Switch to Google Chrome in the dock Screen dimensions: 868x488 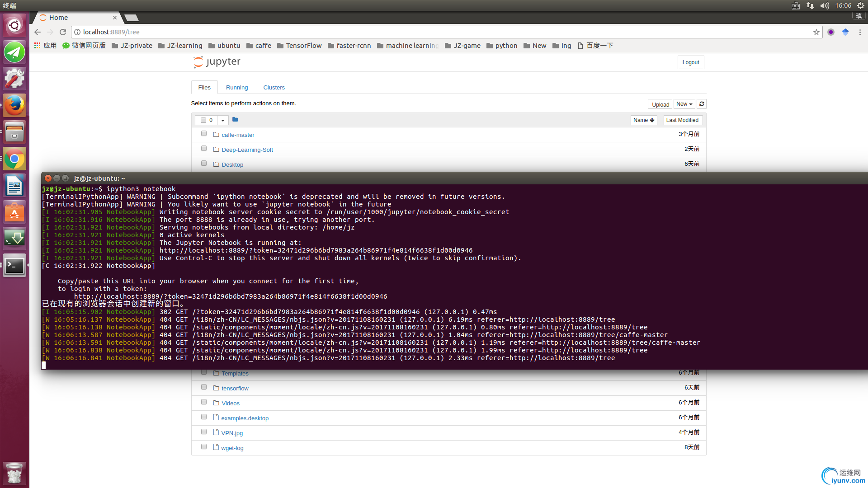[x=14, y=159]
